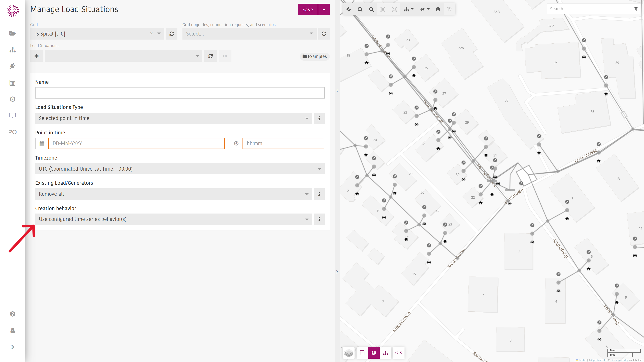Image resolution: width=644 pixels, height=362 pixels.
Task: Zoom out on the map
Action: point(360,9)
